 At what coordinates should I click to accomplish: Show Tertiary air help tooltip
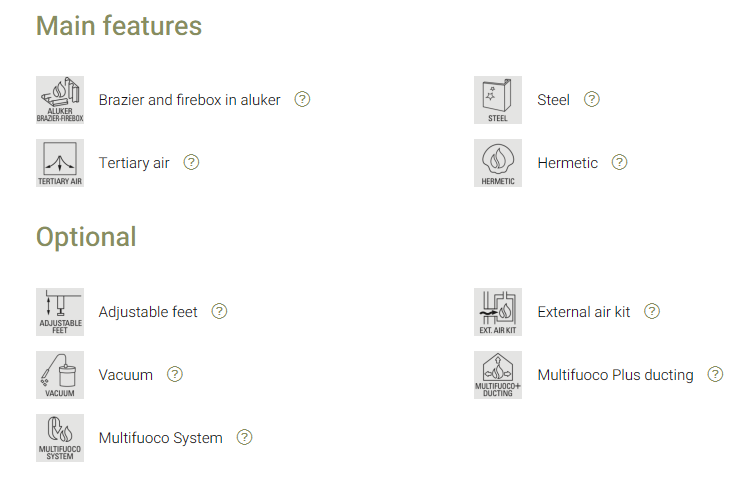point(192,162)
